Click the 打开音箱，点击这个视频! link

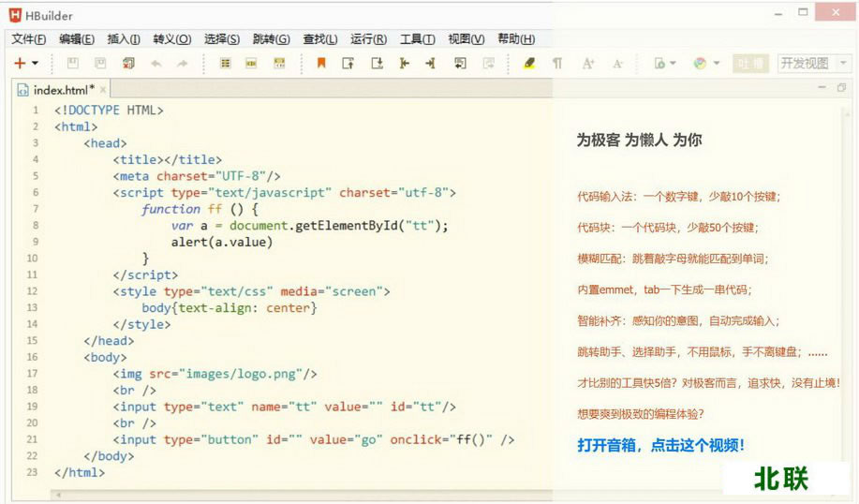pyautogui.click(x=660, y=445)
